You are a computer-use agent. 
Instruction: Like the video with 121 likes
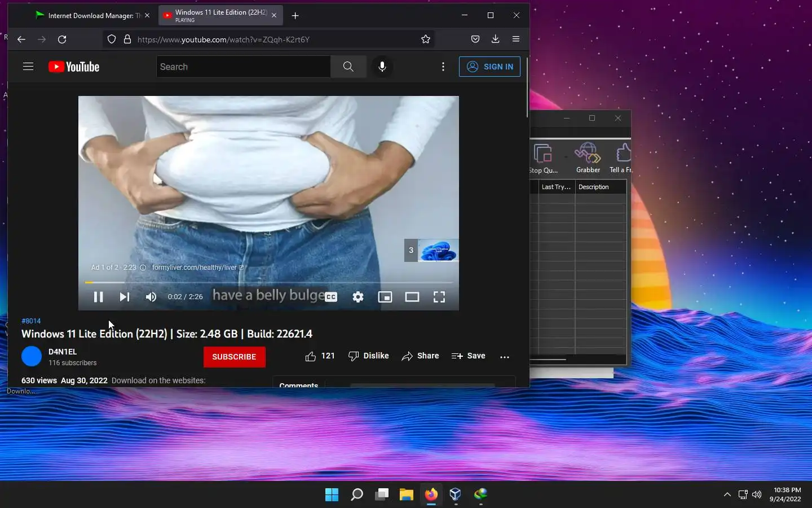(x=320, y=356)
